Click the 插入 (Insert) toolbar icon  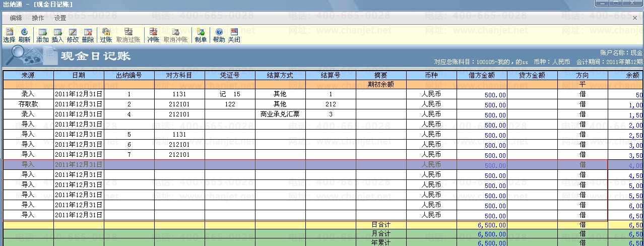[58, 35]
